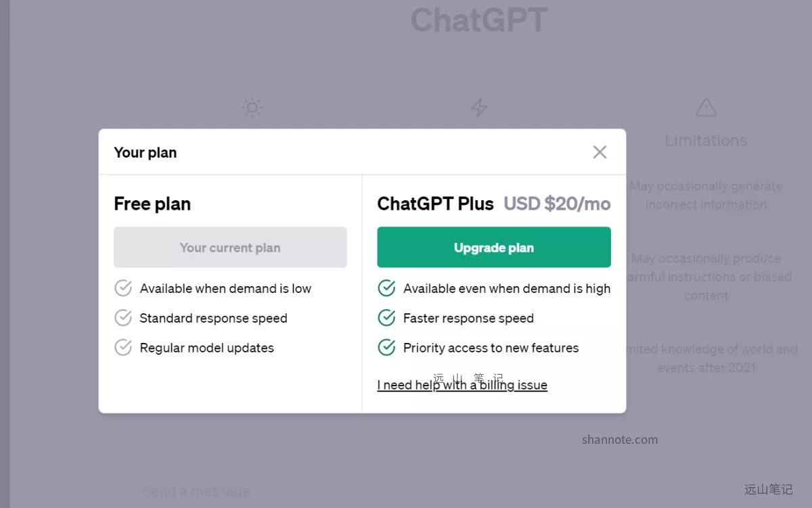
Task: Click the sun Examples icon
Action: pyautogui.click(x=252, y=108)
